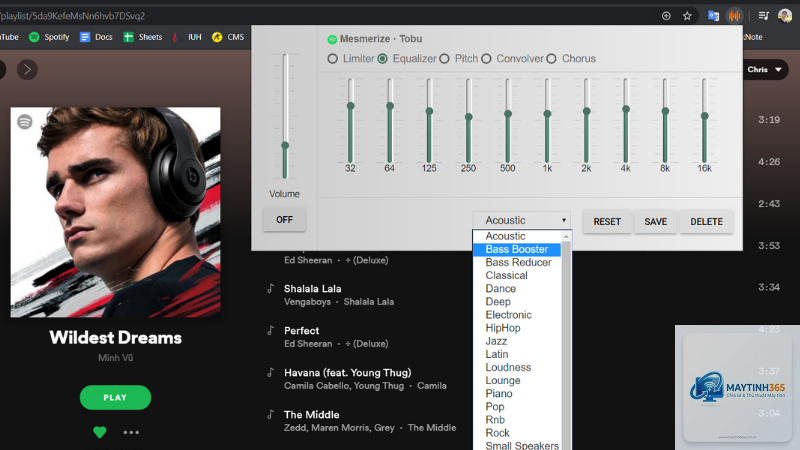800x450 pixels.
Task: Choose Bass Booster preset
Action: [x=517, y=249]
